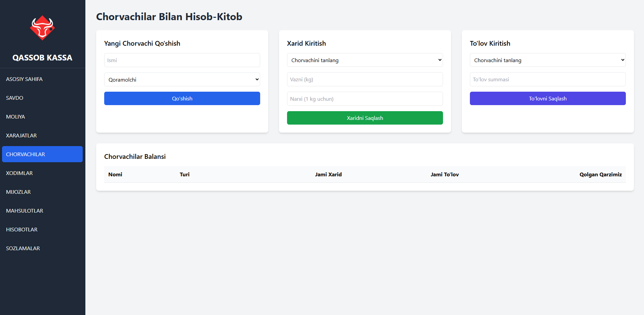Image resolution: width=644 pixels, height=315 pixels.
Task: Expand the Qoramolchi type dropdown
Action: tap(182, 80)
